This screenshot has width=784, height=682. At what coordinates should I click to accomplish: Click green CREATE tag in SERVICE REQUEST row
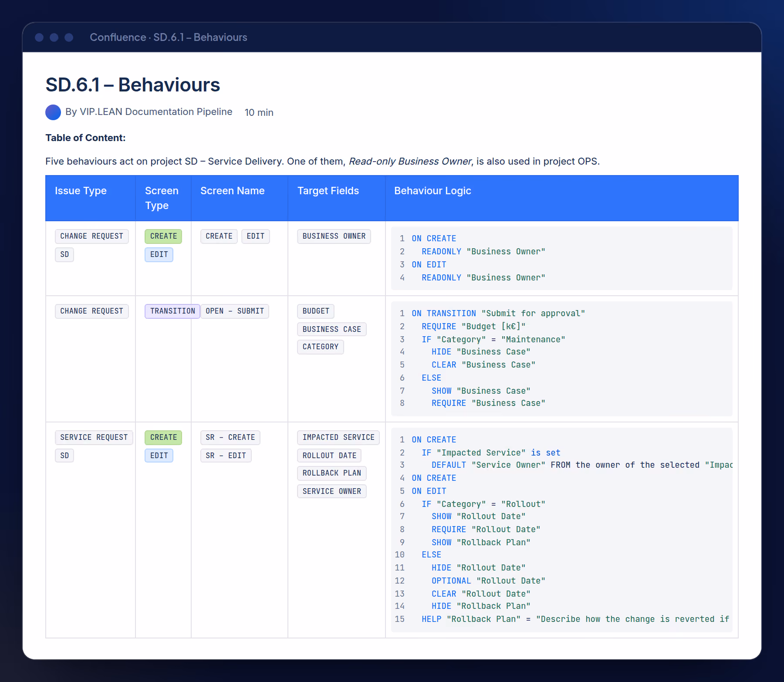pyautogui.click(x=163, y=438)
